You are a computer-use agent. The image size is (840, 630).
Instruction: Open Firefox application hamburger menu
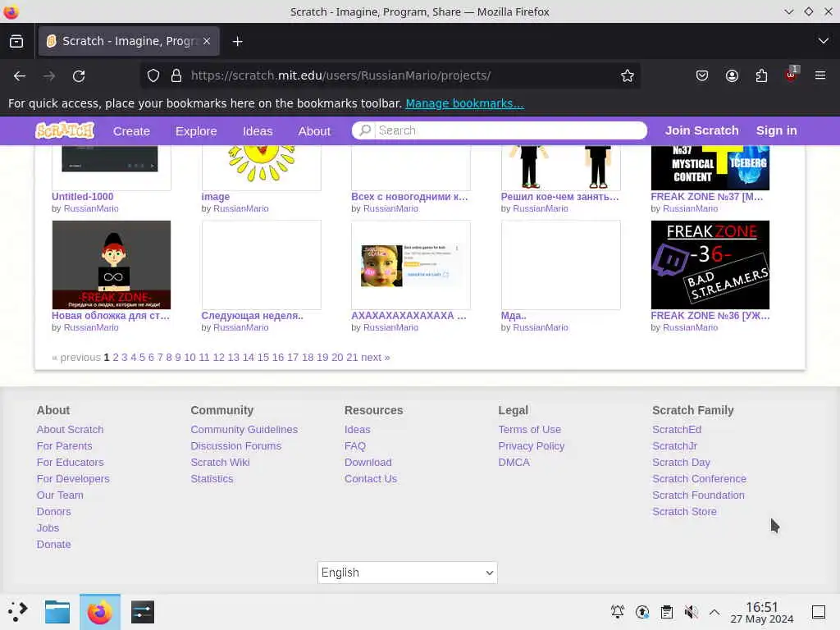click(x=820, y=75)
